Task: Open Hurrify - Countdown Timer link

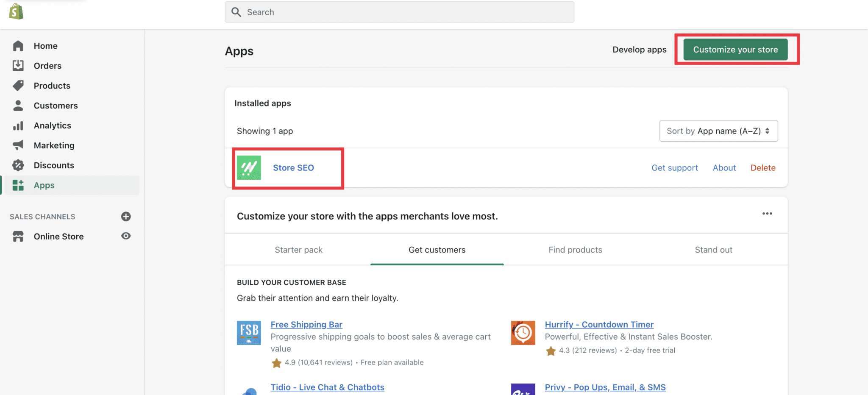Action: tap(599, 325)
